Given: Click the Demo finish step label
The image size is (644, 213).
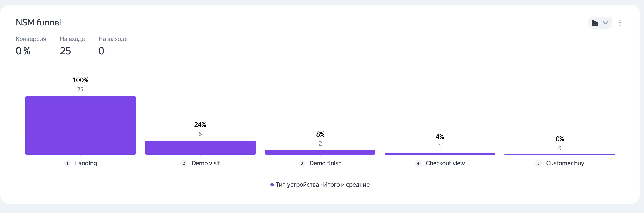Looking at the screenshot, I should 325,163.
